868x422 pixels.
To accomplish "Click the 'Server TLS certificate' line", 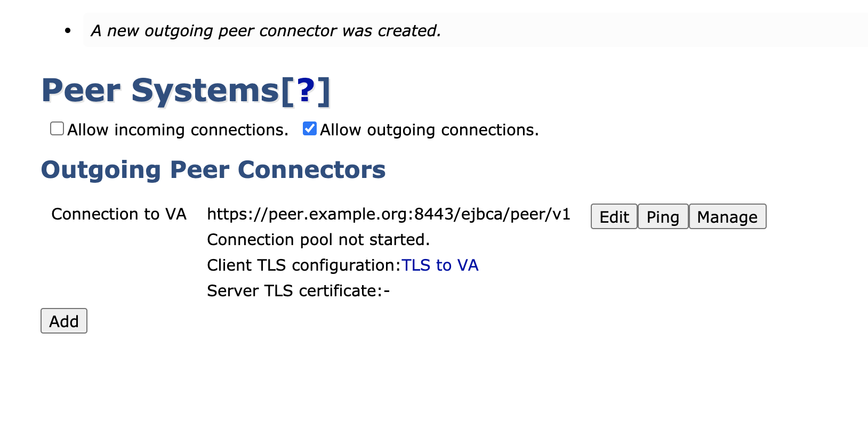I will tap(294, 291).
